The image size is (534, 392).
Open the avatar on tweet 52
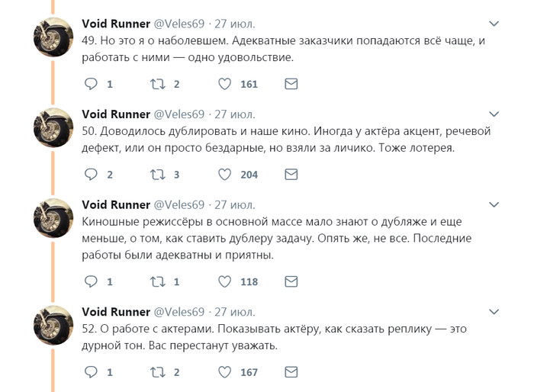click(x=53, y=325)
